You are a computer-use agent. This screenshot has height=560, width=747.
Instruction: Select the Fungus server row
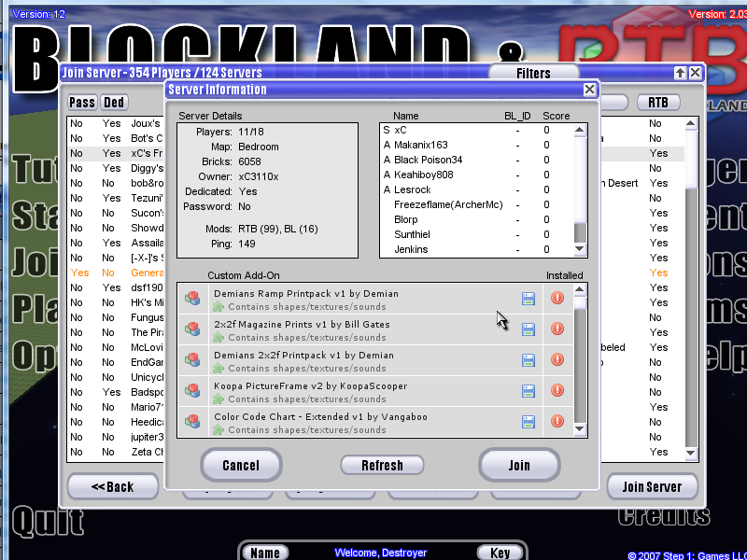[117, 317]
